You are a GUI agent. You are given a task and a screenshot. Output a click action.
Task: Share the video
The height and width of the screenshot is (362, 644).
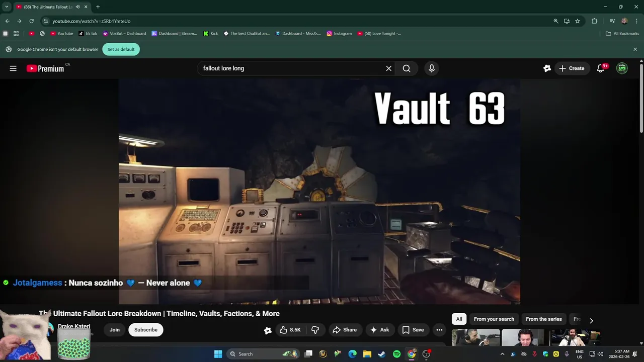(345, 330)
